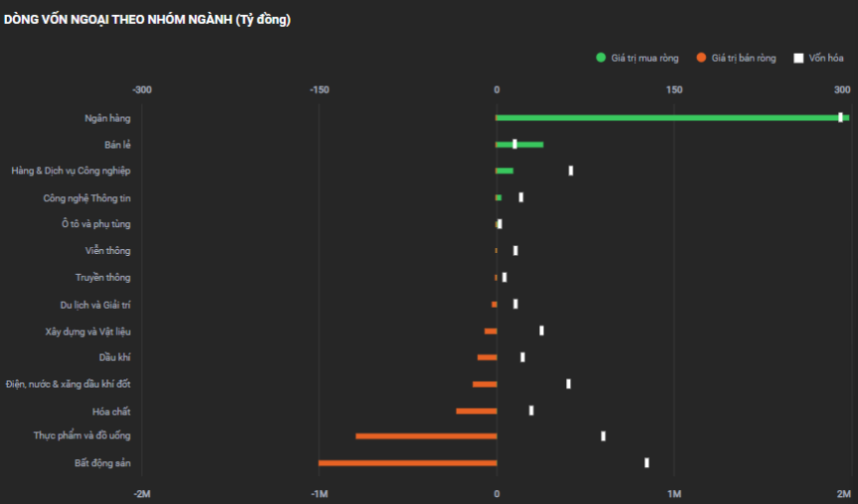
Task: Click the white marker on the Ngân hàng bar
Action: tap(840, 117)
